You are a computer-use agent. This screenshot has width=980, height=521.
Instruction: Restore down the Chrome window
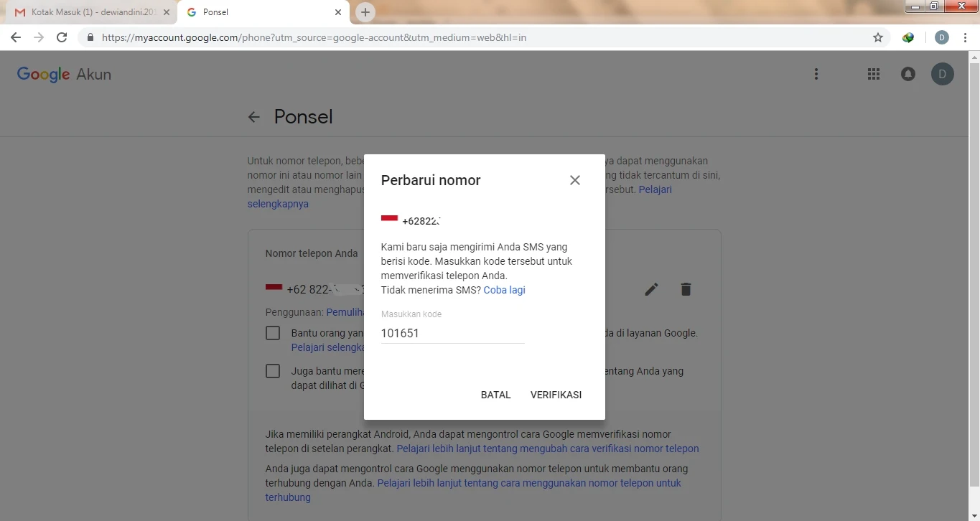point(933,6)
